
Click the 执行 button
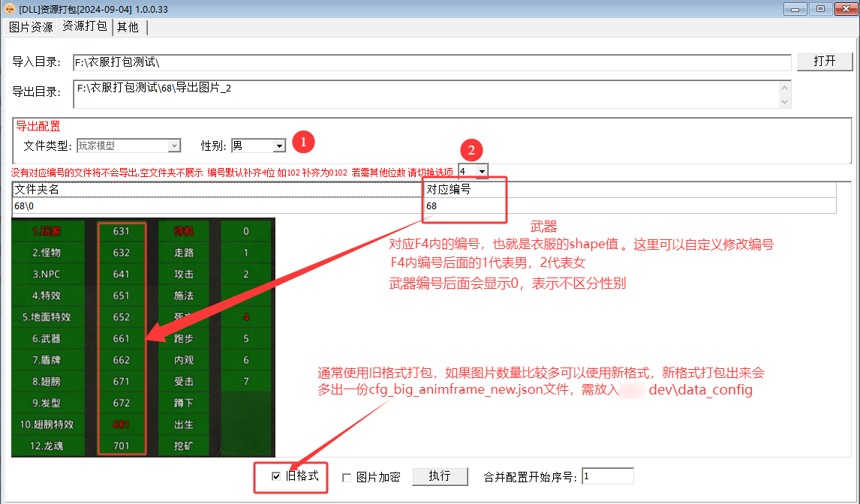coord(440,476)
